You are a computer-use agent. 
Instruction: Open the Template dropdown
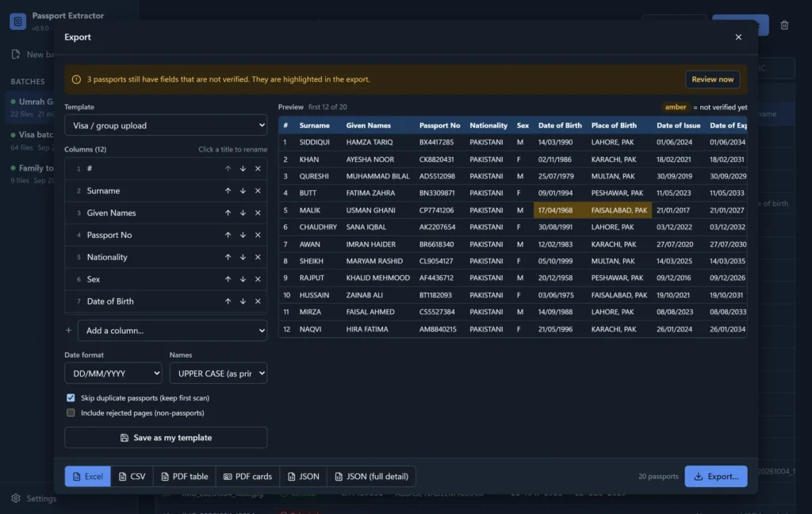[x=166, y=125]
